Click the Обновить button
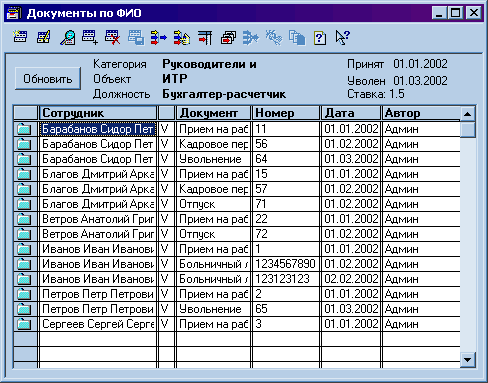488x383 pixels. [48, 79]
